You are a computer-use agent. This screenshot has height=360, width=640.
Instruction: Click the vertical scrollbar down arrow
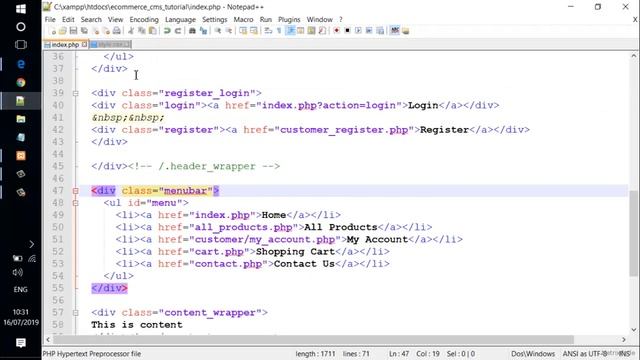click(633, 329)
